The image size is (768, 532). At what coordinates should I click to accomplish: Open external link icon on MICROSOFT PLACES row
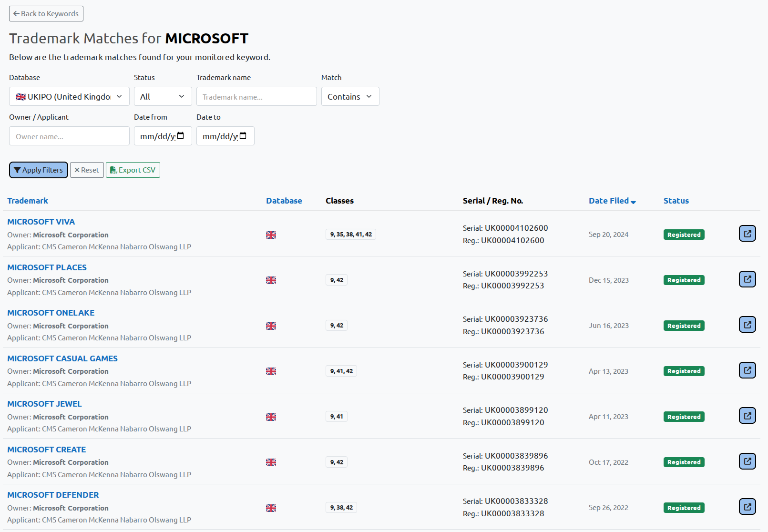pyautogui.click(x=747, y=279)
